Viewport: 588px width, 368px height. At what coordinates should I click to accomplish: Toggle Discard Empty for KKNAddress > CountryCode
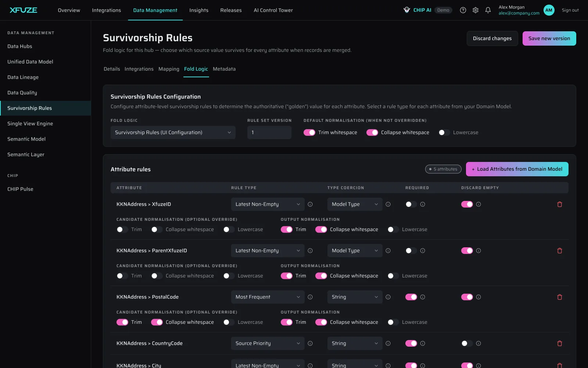click(x=467, y=343)
